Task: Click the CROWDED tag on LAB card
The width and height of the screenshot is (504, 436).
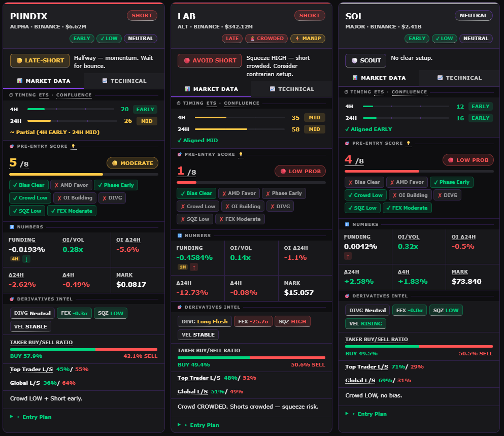Action: point(266,39)
